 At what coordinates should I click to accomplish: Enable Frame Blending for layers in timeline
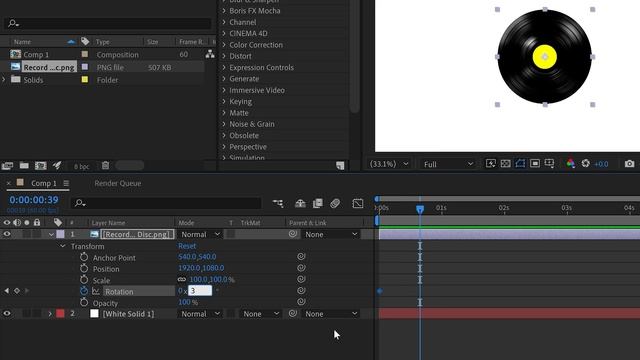tap(318, 203)
